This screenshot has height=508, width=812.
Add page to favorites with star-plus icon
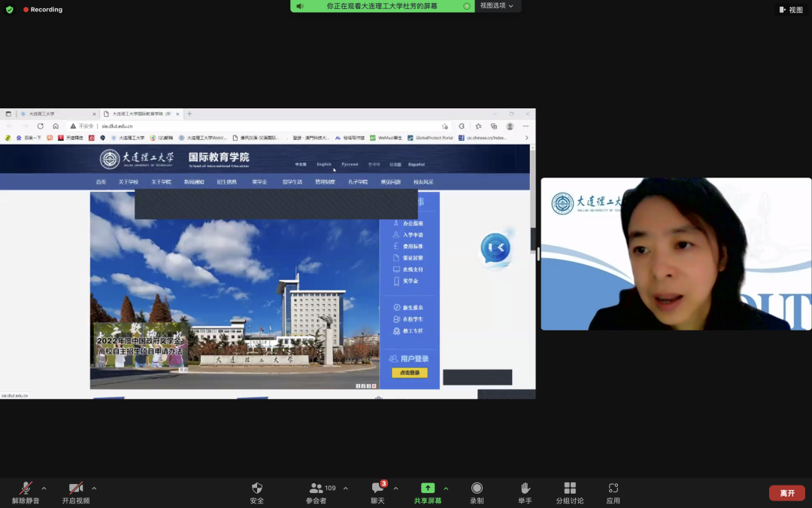(445, 126)
